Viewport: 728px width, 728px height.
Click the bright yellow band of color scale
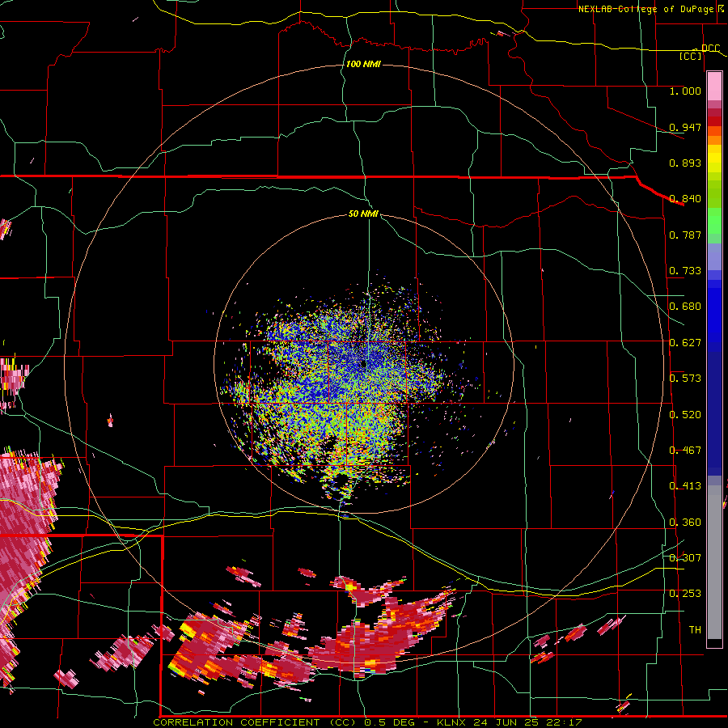coord(714,159)
